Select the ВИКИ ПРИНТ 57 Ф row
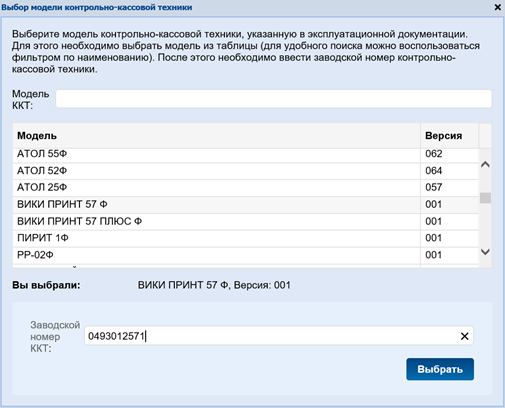Image resolution: width=505 pixels, height=408 pixels. 245,205
